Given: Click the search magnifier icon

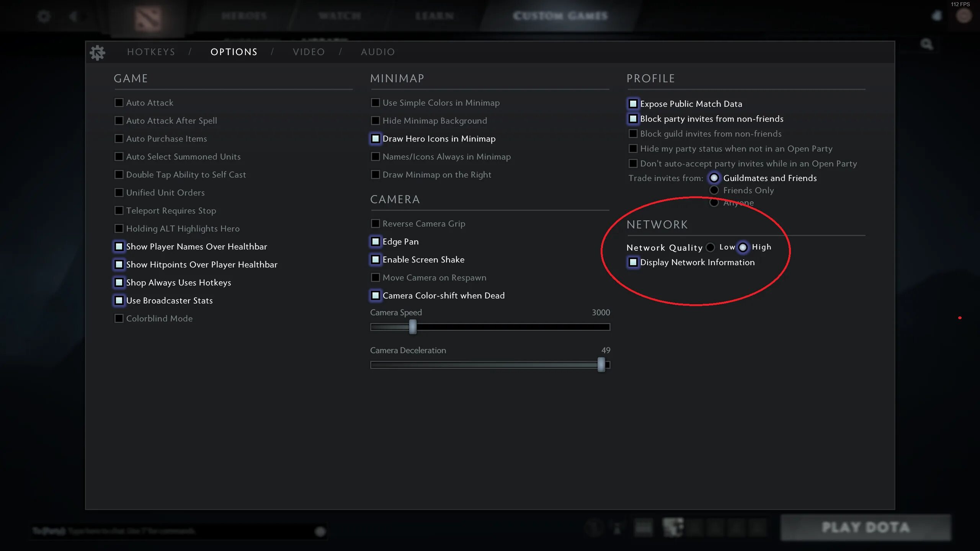Looking at the screenshot, I should 927,44.
